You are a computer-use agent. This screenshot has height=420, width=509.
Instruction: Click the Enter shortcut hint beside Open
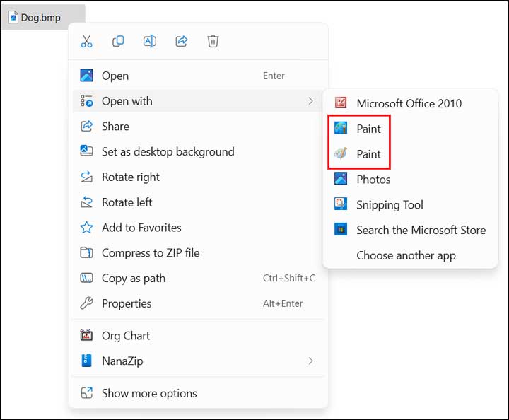[x=274, y=76]
